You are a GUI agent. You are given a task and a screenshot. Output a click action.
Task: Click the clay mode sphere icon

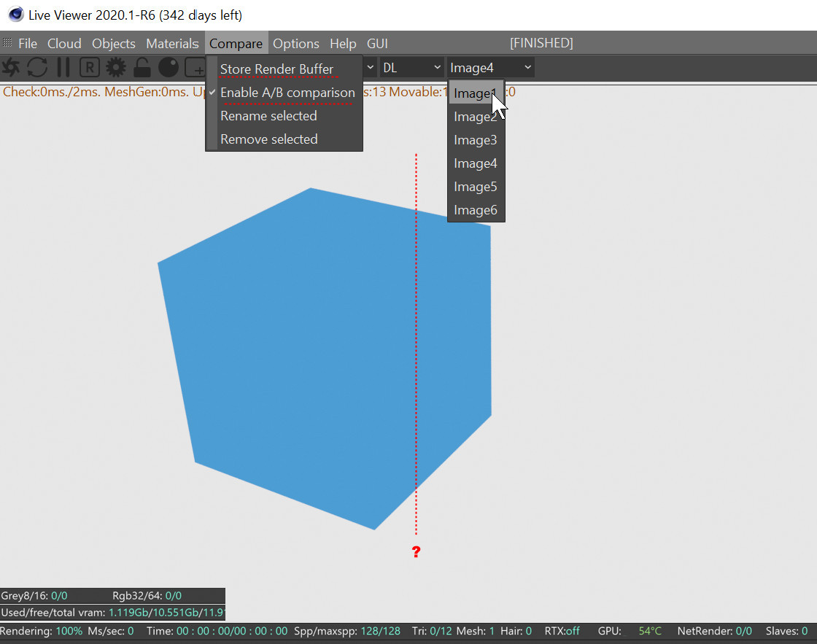[169, 68]
